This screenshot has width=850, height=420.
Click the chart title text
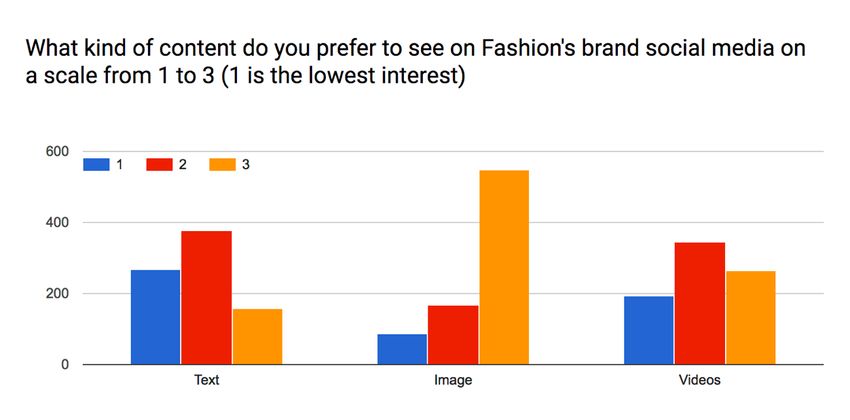coord(415,62)
